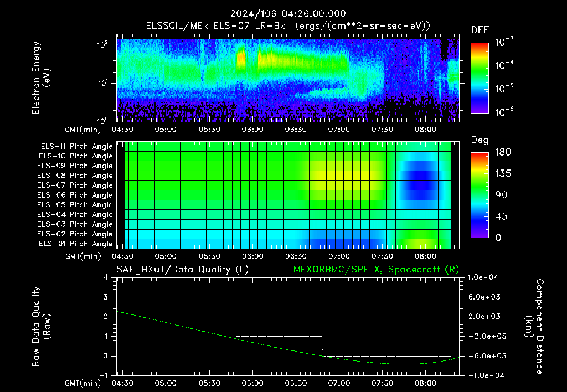Click the 2.0e+03 right axis tick label
Image resolution: width=567 pixels, height=392 pixels.
(x=484, y=317)
